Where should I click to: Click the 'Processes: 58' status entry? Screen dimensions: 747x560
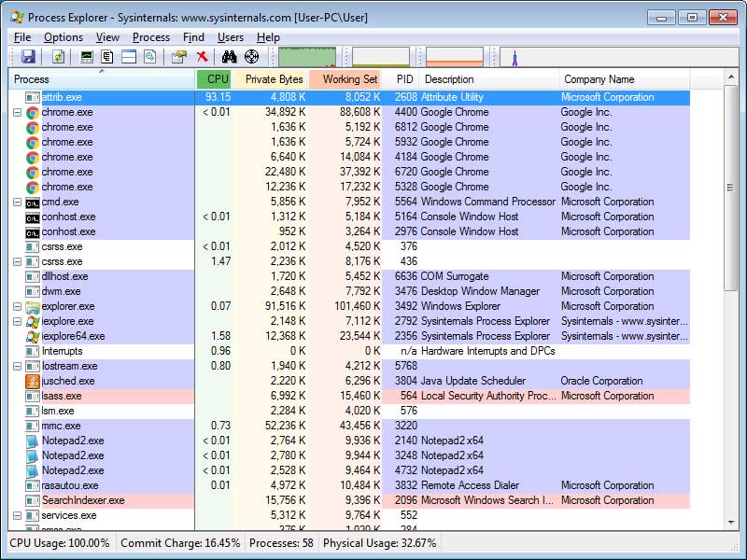tap(281, 543)
